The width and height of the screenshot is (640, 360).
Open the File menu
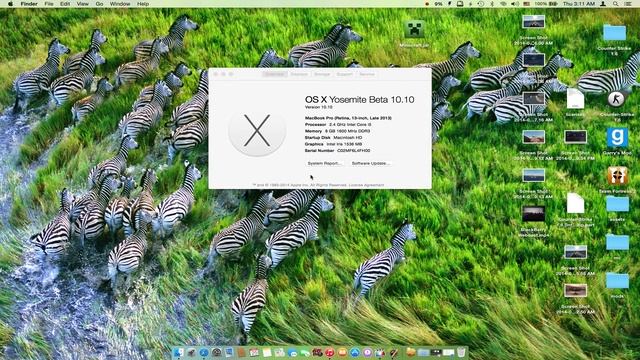coord(49,4)
